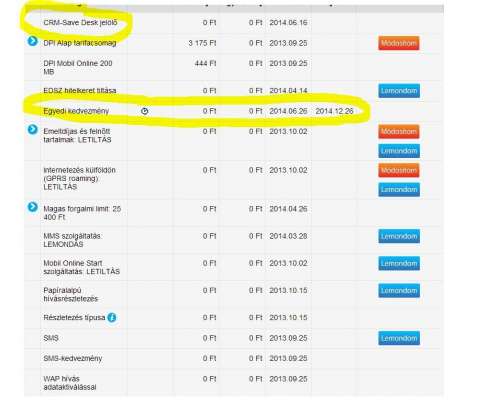Open info icon next to Részletezés típusa
Screen dimensions: 500x408
(112, 318)
